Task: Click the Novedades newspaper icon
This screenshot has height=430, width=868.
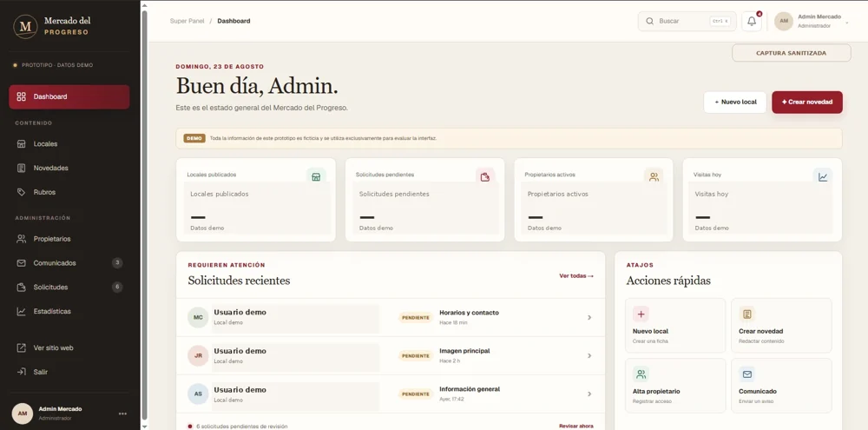Action: click(21, 168)
